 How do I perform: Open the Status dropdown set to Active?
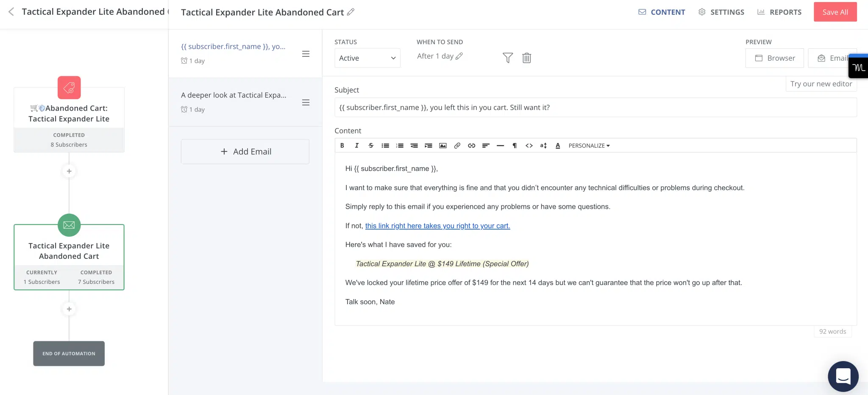[367, 58]
